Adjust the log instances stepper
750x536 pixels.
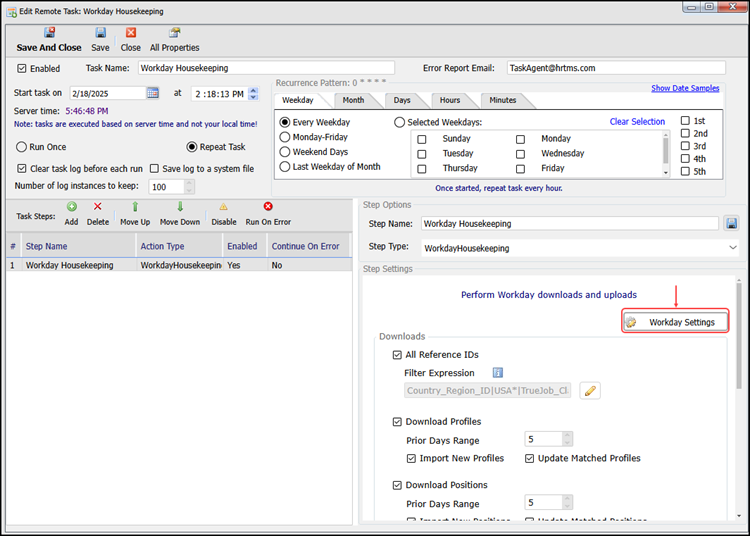coord(189,186)
